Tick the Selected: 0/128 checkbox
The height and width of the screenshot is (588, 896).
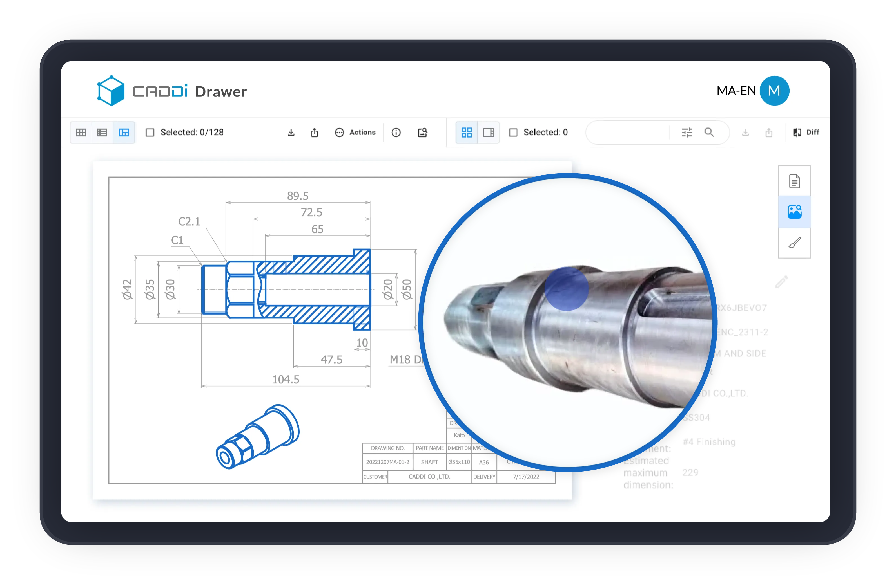click(x=150, y=133)
